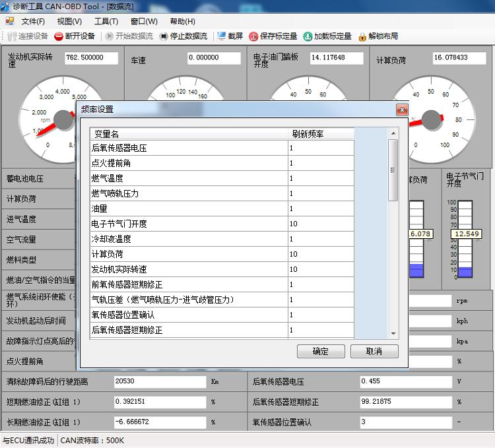
Task: Click the 断开设备 disconnect device icon
Action: click(x=59, y=36)
